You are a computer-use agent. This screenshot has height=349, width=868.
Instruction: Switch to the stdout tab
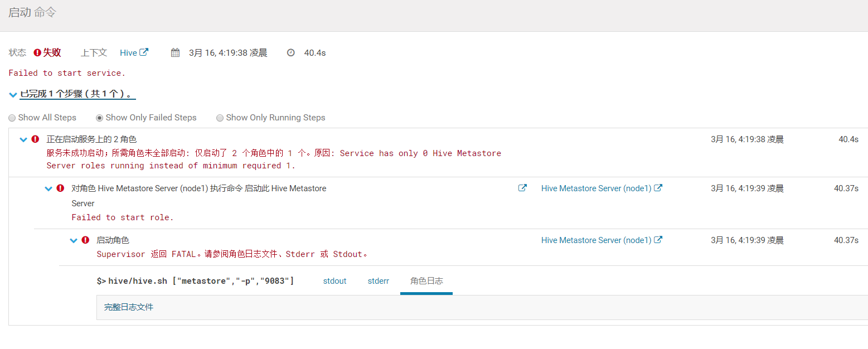334,281
